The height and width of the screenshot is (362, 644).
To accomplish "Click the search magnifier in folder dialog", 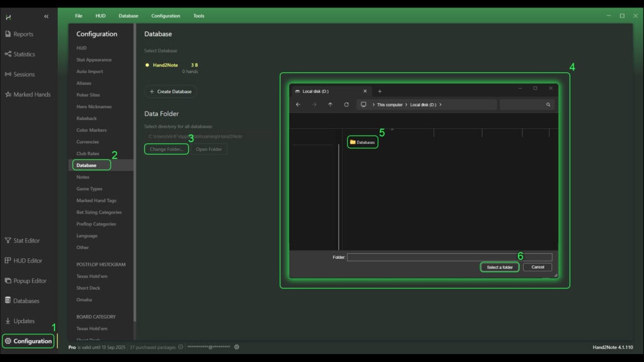I will (x=548, y=105).
